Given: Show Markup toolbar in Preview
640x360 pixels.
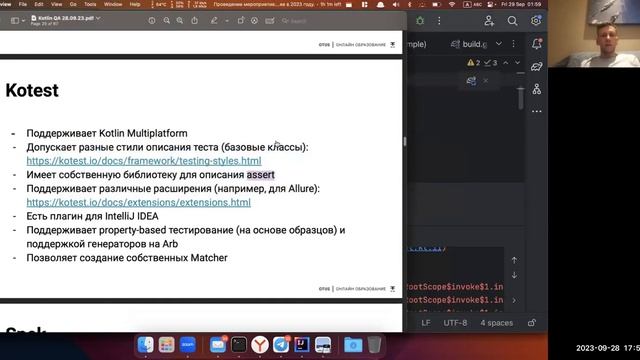Looking at the screenshot, I should [x=255, y=20].
